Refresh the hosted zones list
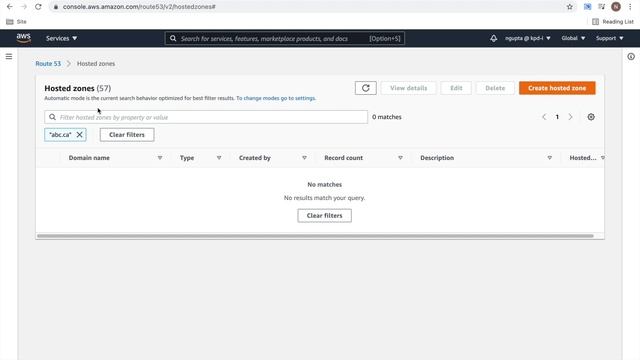Viewport: 640px width, 360px height. [x=365, y=88]
